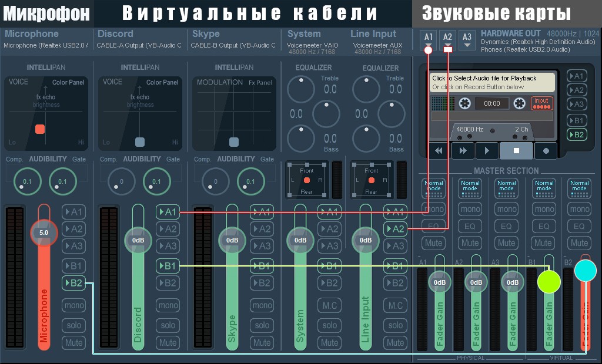Toggle cassette output A1 button

point(577,76)
